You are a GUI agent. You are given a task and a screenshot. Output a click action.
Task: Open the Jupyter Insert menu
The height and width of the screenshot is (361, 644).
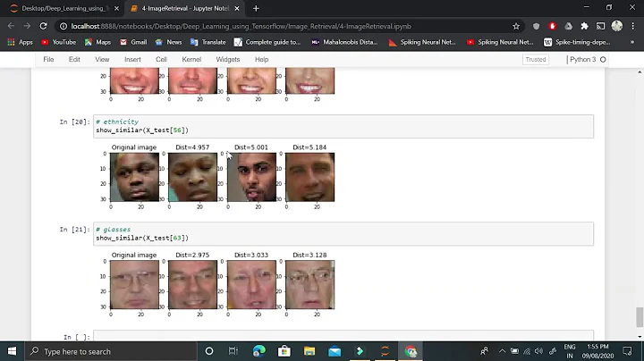pos(132,60)
